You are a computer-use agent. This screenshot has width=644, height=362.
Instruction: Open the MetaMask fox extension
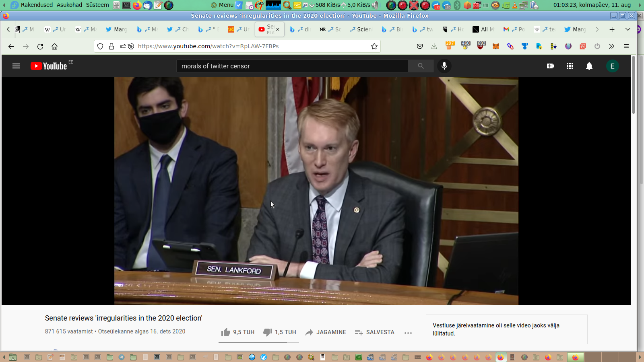click(496, 46)
